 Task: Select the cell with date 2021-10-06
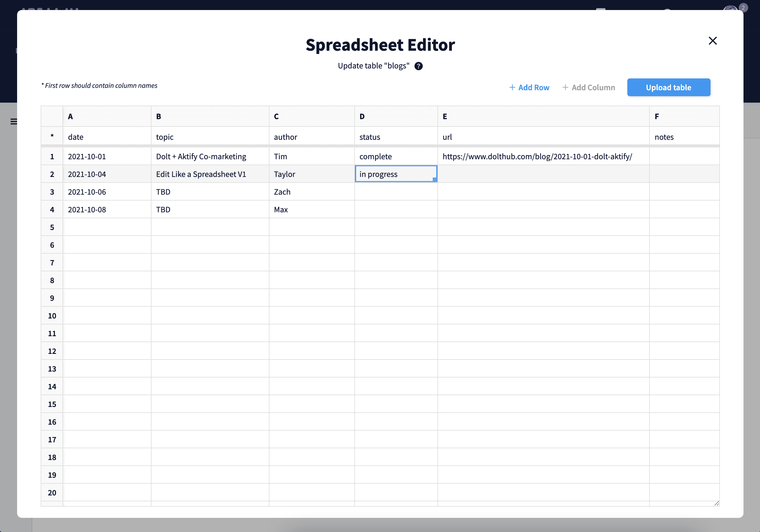tap(107, 192)
